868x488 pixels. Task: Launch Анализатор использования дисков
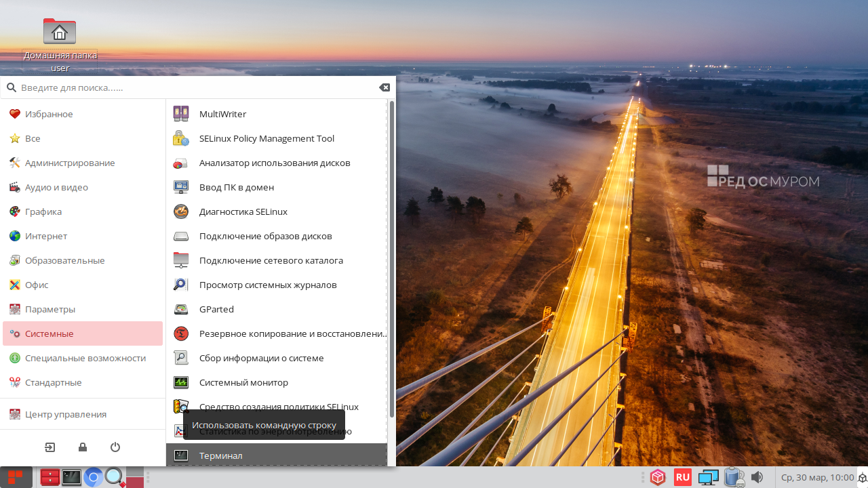click(x=274, y=163)
